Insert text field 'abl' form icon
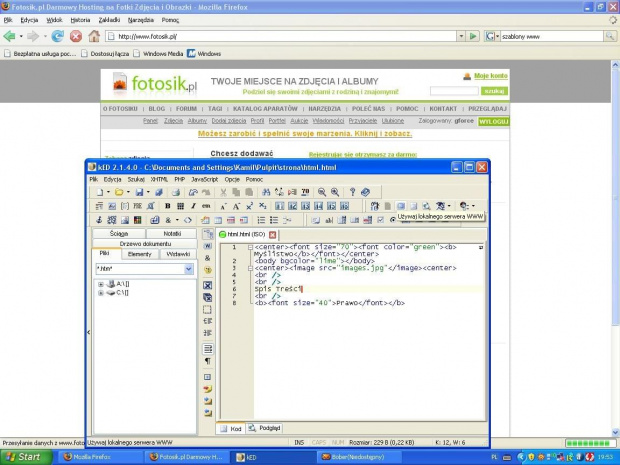 click(x=329, y=220)
